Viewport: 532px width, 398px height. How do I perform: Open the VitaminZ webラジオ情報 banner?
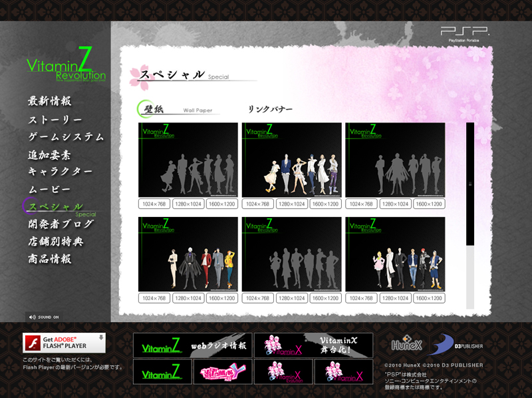[193, 345]
